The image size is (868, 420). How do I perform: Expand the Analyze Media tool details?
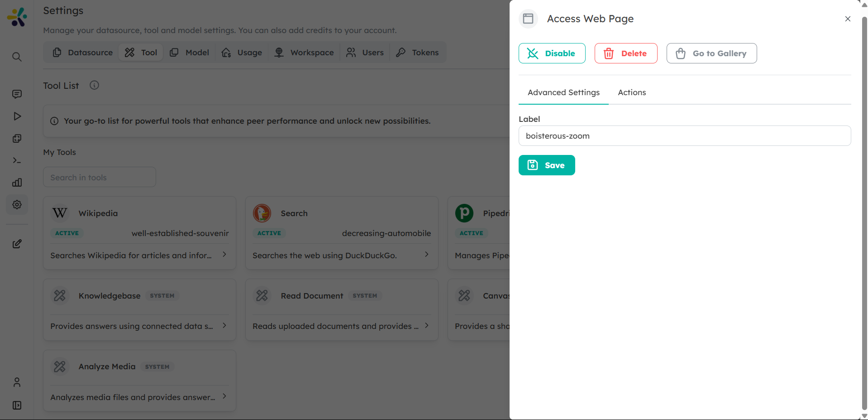click(224, 396)
